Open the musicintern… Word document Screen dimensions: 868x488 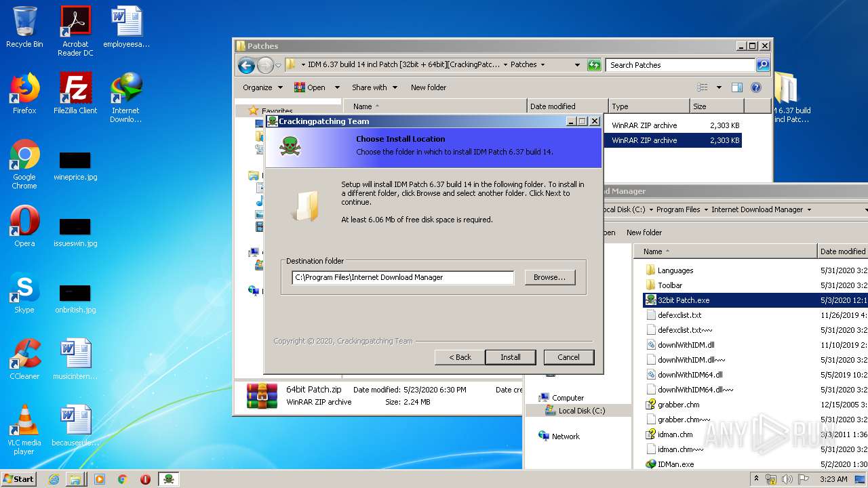(x=75, y=359)
